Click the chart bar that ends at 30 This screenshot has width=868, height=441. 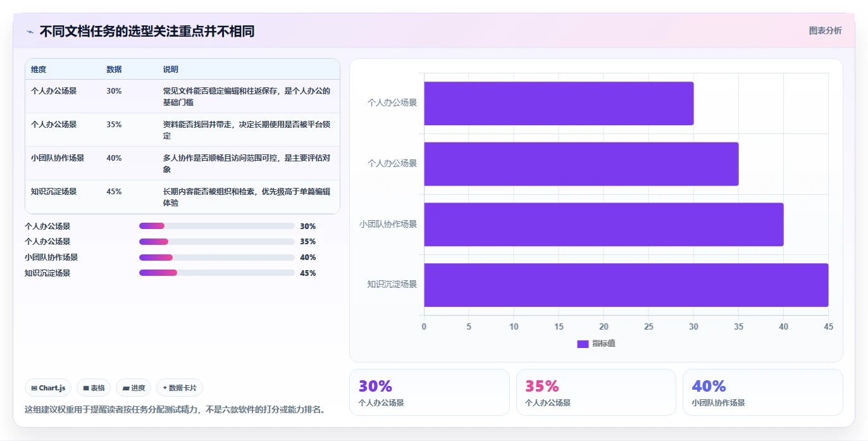point(559,103)
